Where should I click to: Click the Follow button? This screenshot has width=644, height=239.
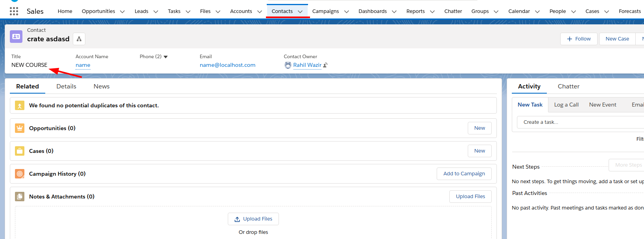(x=579, y=39)
